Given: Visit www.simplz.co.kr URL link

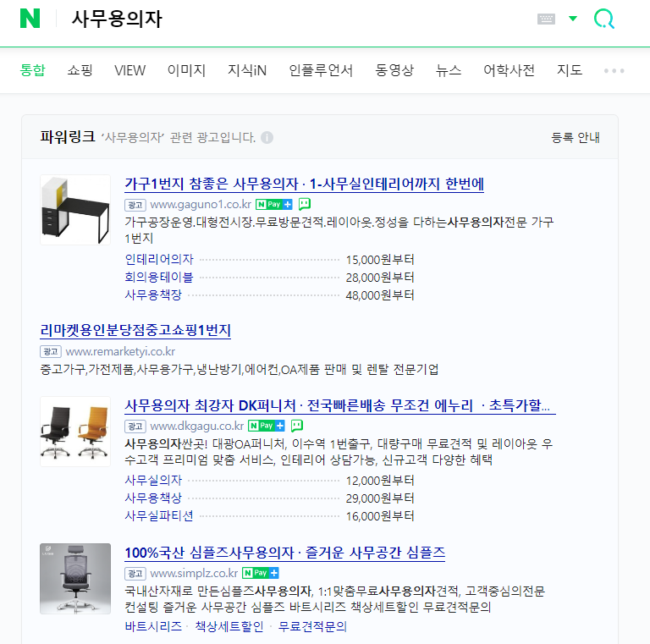Looking at the screenshot, I should click(194, 573).
